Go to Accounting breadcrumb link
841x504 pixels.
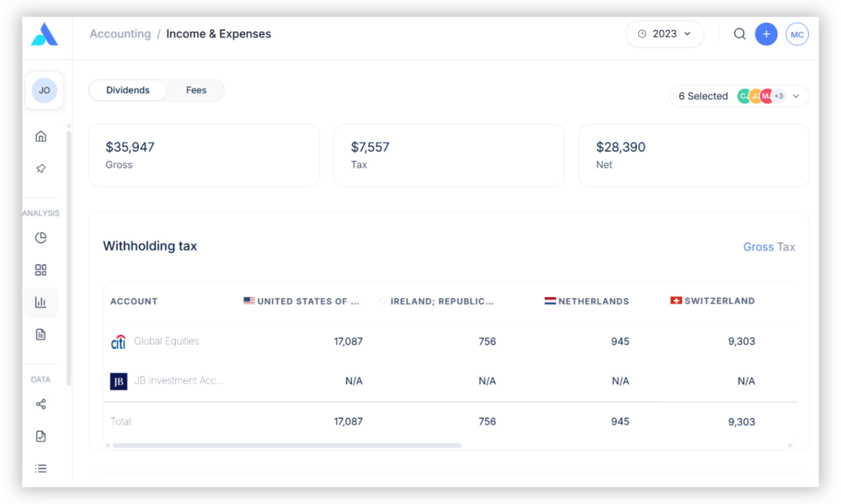point(120,34)
